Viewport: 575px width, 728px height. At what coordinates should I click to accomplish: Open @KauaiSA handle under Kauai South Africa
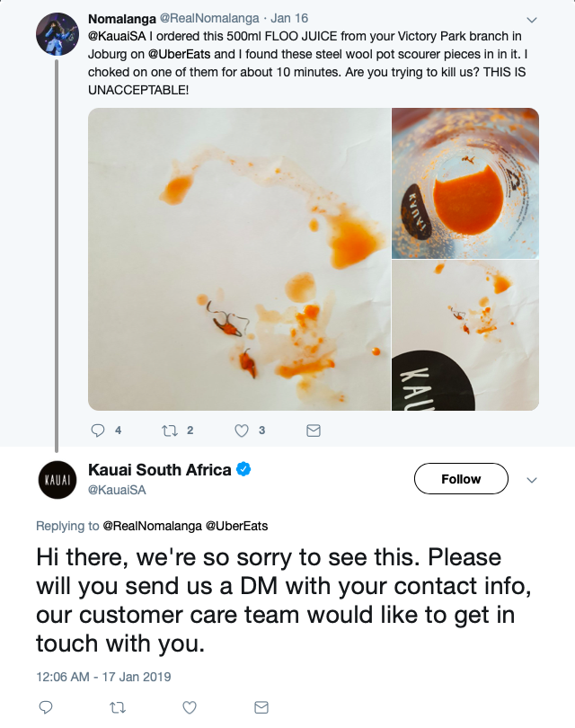[117, 490]
